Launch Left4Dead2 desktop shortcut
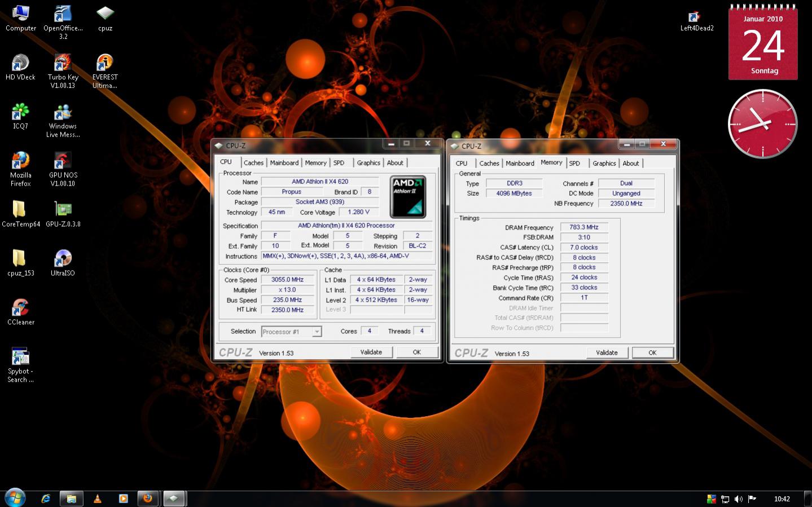 pos(696,21)
